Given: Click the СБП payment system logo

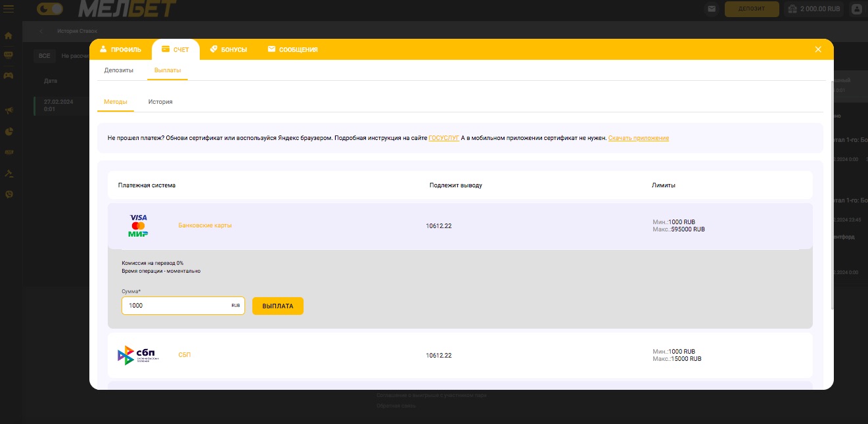Looking at the screenshot, I should (x=138, y=355).
